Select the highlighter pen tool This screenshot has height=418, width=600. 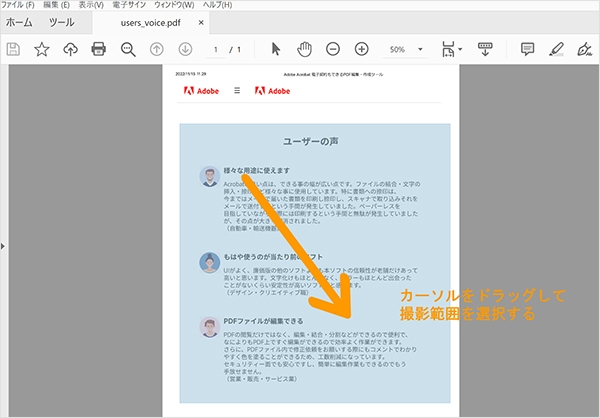coord(557,49)
